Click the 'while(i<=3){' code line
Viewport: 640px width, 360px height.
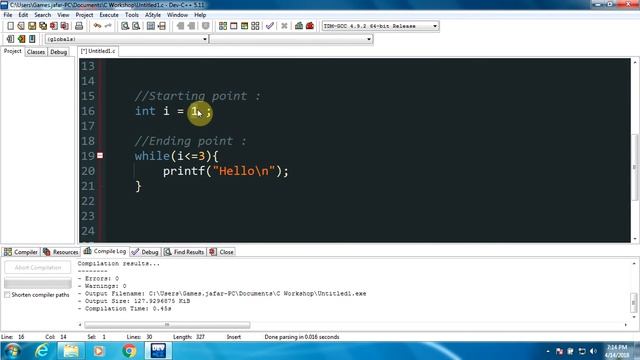click(177, 156)
